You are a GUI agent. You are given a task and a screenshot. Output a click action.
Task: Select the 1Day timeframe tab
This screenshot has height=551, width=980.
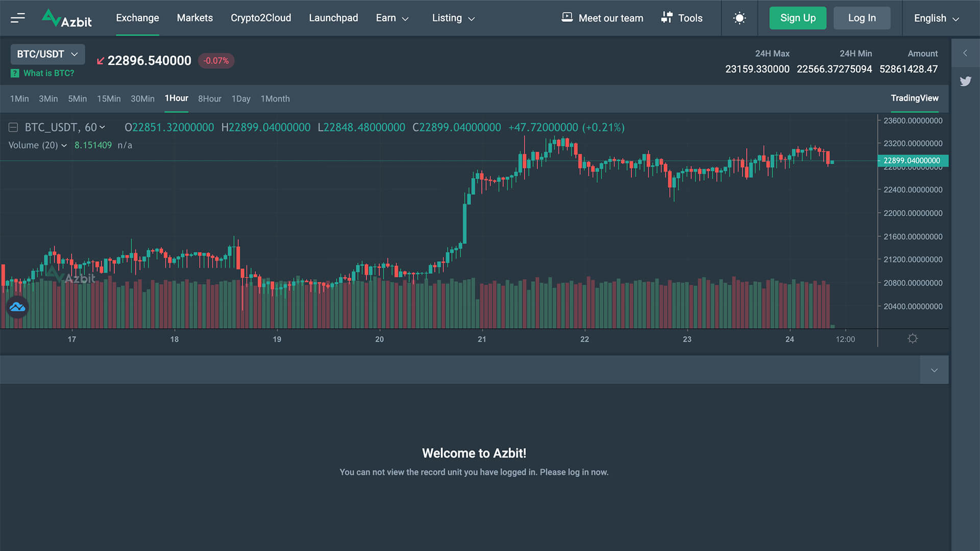[241, 98]
